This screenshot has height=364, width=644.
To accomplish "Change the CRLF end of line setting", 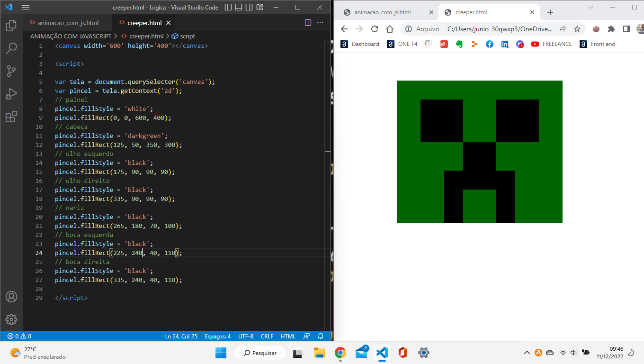I will (x=267, y=336).
